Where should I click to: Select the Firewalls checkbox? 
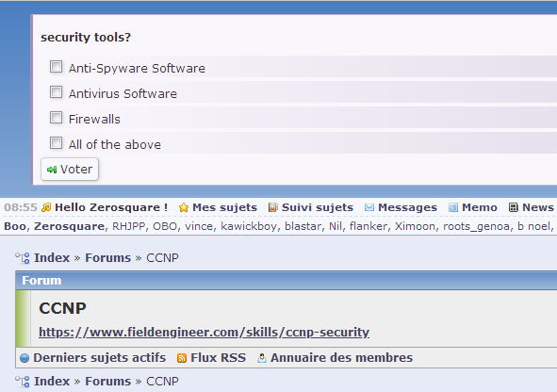coord(57,118)
